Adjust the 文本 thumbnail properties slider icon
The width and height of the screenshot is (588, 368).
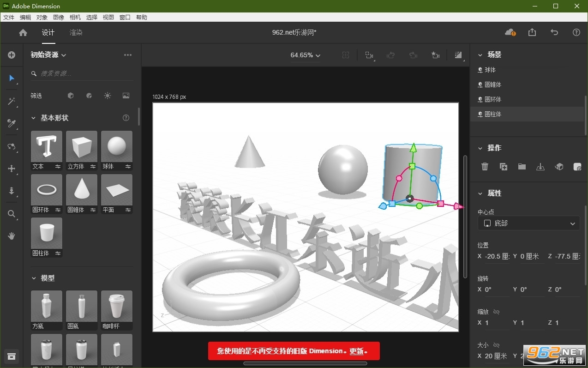coord(58,167)
